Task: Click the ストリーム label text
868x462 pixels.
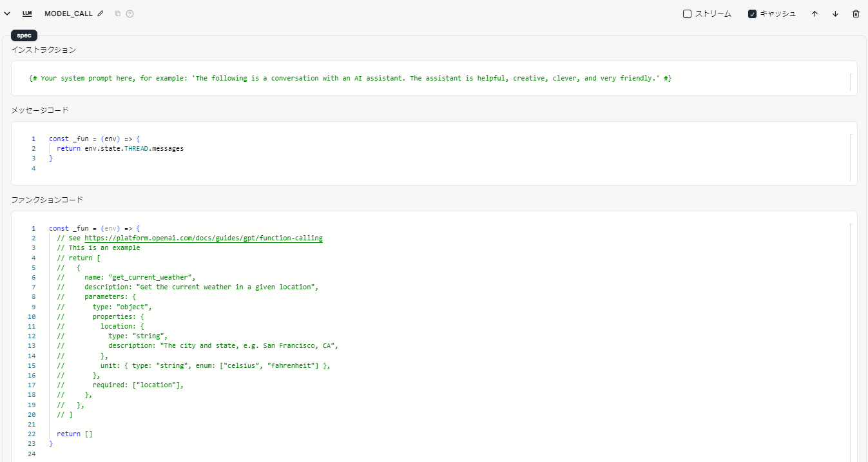Action: tap(713, 14)
